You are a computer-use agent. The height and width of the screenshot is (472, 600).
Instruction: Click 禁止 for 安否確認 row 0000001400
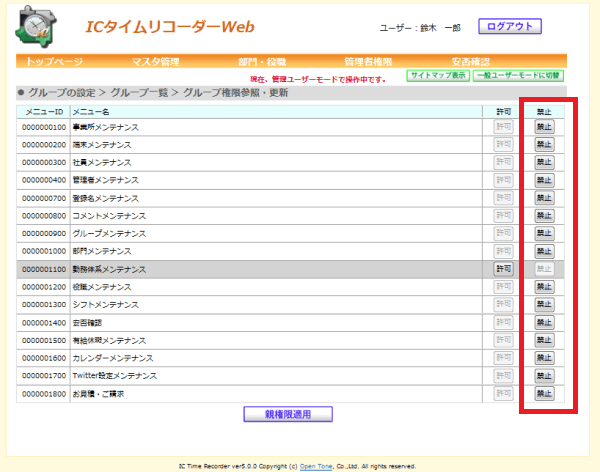click(x=544, y=322)
